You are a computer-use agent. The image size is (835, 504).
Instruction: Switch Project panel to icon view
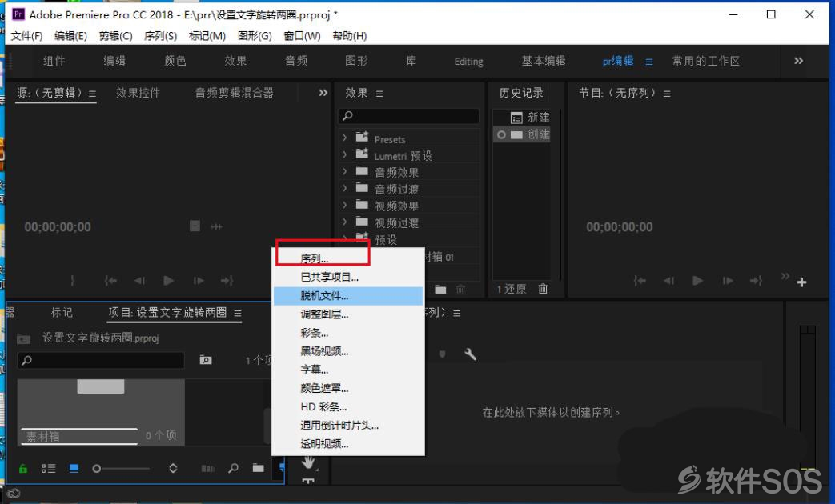[x=74, y=468]
